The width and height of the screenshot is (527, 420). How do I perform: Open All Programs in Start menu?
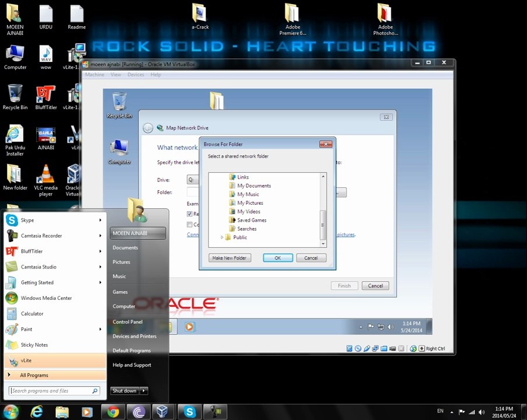pos(55,375)
